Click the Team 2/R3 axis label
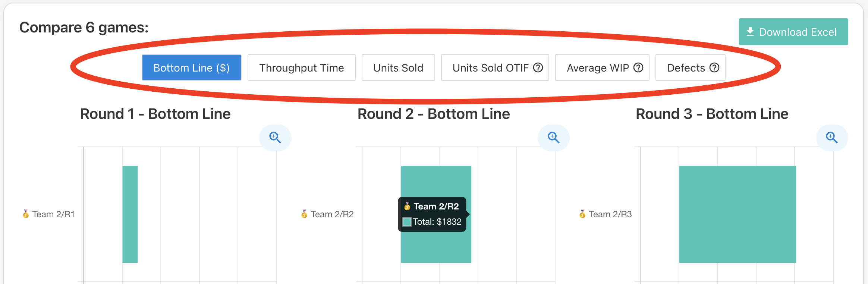The height and width of the screenshot is (284, 868). (610, 214)
